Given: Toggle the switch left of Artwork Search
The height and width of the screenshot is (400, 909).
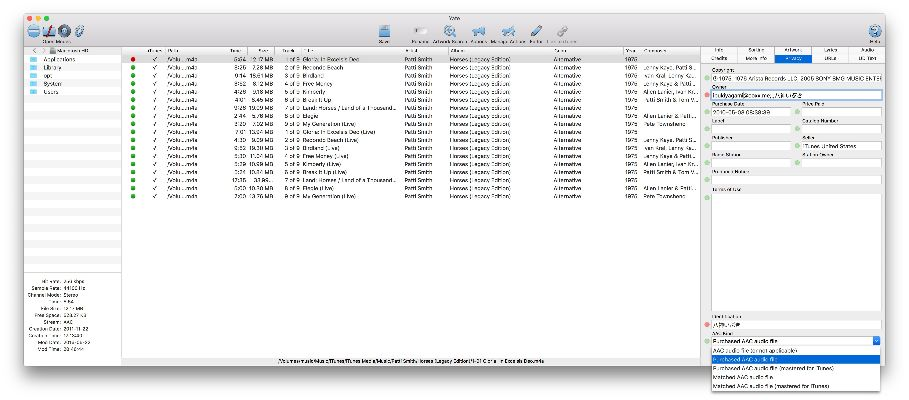Looking at the screenshot, I should point(419,31).
